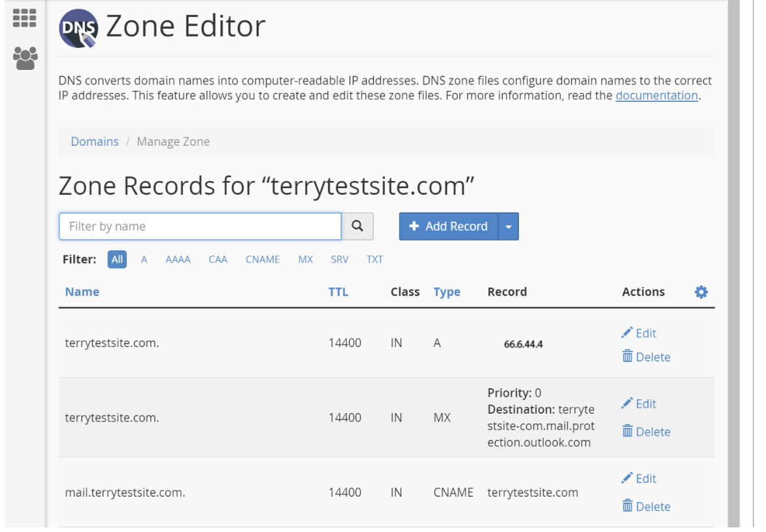Edit the mail.terrytestsite.com CNAME record
The height and width of the screenshot is (532, 766).
click(639, 478)
